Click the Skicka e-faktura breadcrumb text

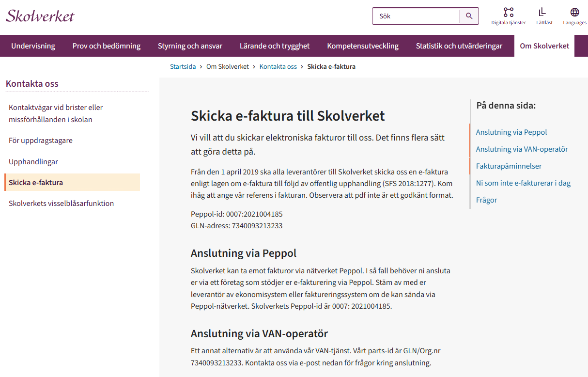[x=331, y=66]
